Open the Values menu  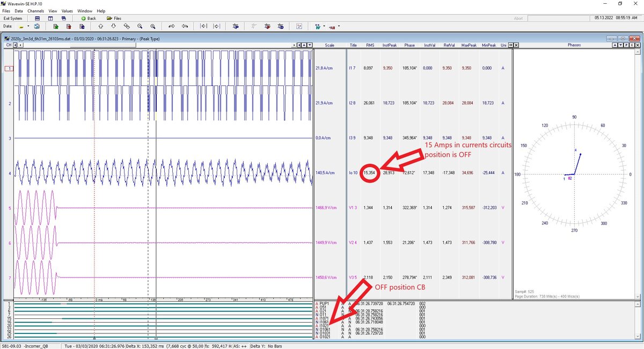click(x=67, y=11)
